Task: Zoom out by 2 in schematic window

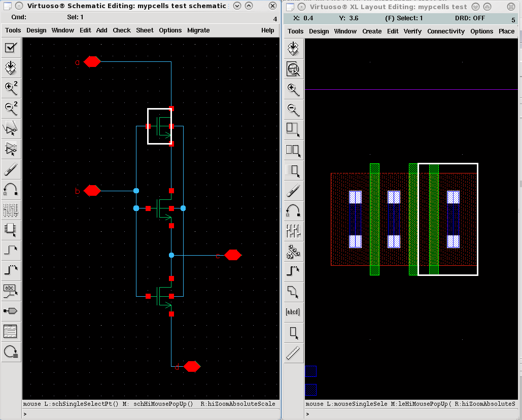Action: click(11, 109)
